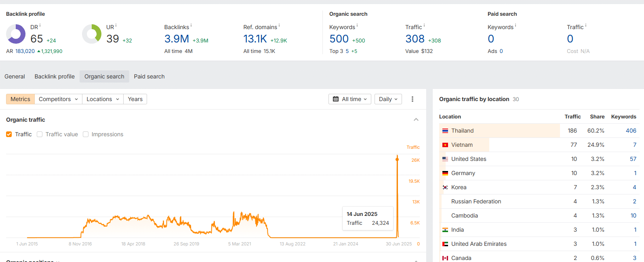Click info icon next to Paid search Traffic

click(x=586, y=25)
